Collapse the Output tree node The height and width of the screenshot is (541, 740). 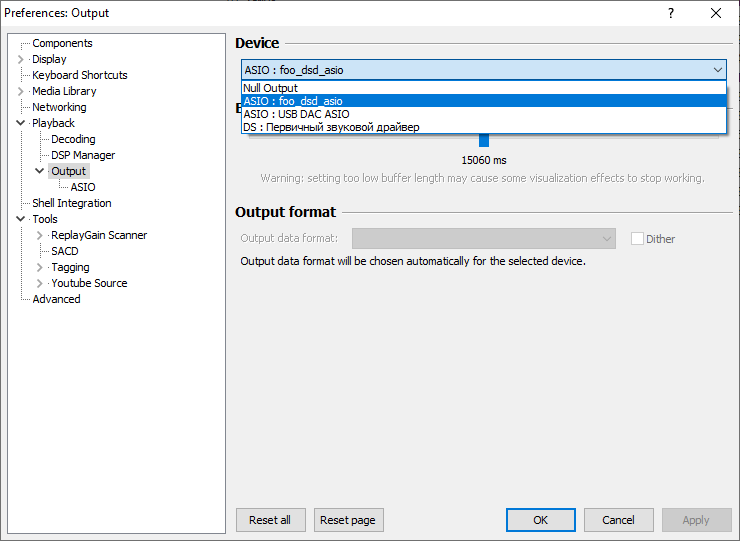point(40,171)
